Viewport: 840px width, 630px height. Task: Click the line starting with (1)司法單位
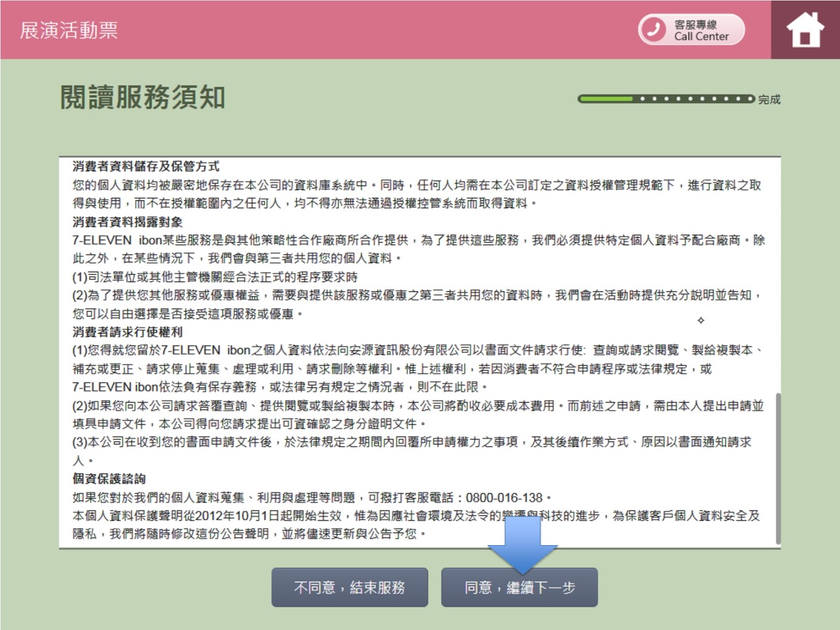click(x=215, y=277)
